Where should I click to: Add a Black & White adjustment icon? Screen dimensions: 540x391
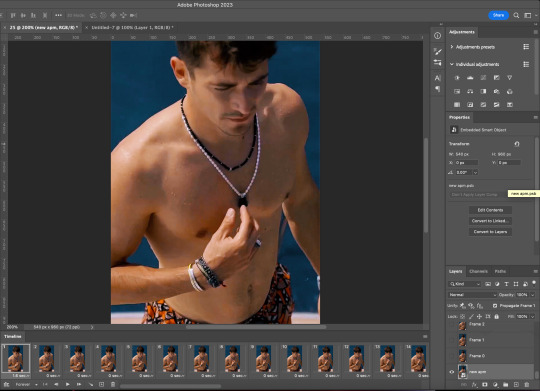pos(483,91)
